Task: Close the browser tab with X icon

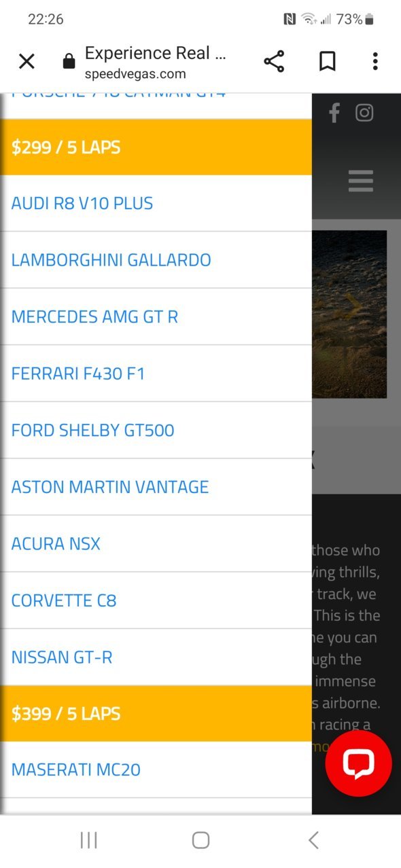Action: point(27,62)
